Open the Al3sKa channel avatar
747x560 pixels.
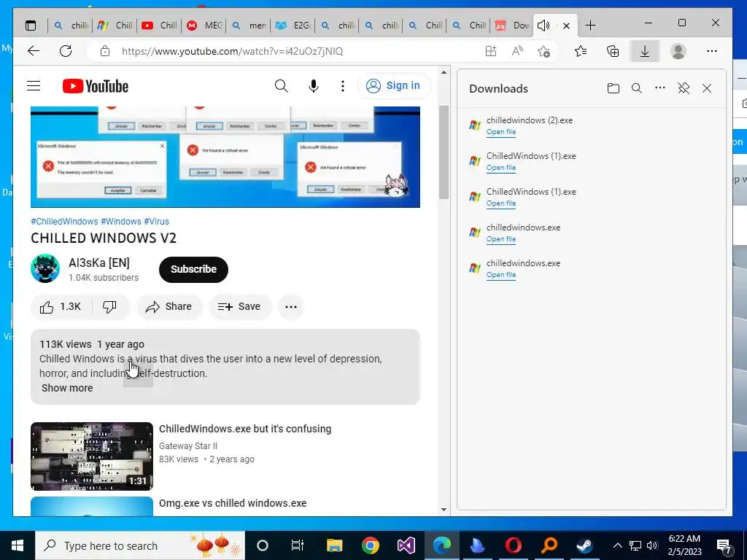point(45,268)
